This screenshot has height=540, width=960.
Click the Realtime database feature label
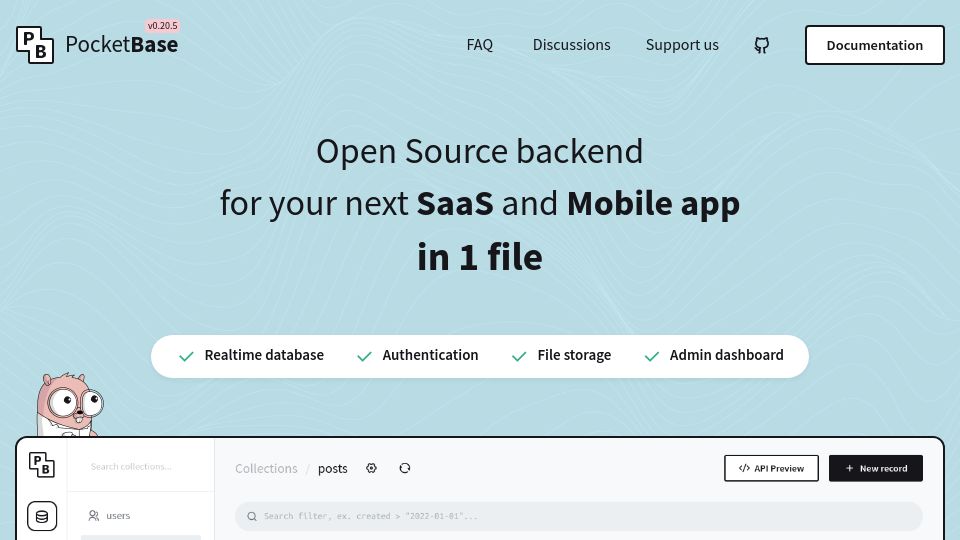pyautogui.click(x=264, y=355)
